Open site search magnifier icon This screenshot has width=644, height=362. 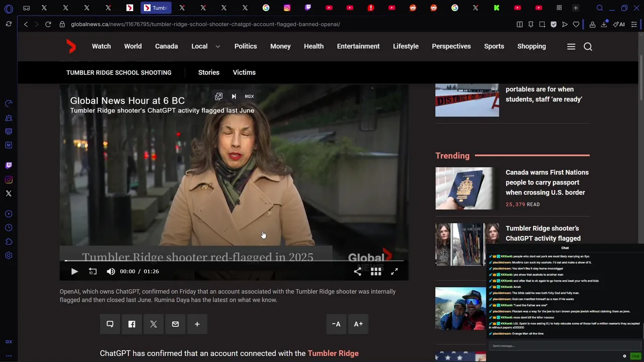click(x=588, y=46)
